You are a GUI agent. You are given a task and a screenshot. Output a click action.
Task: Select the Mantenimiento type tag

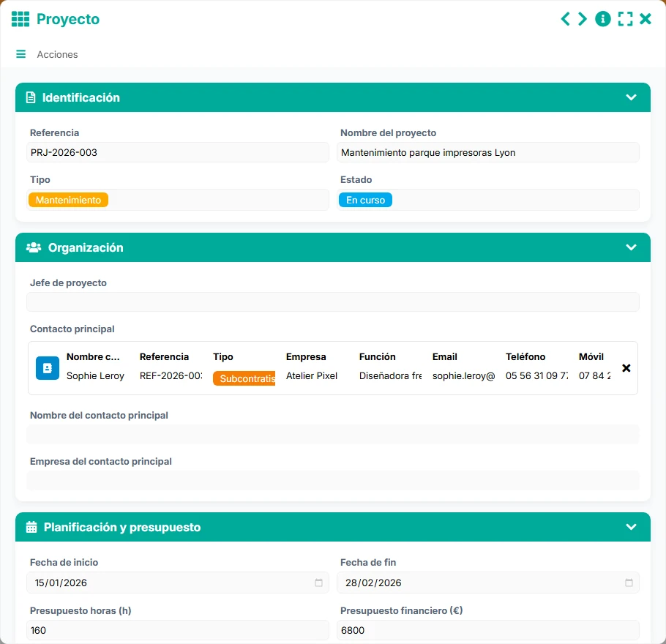(68, 200)
